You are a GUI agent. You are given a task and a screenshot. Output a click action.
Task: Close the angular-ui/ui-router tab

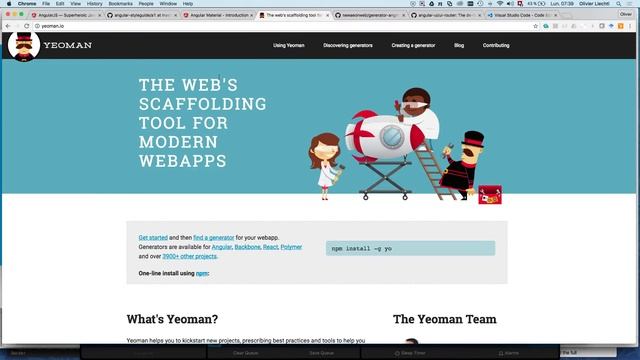point(480,15)
